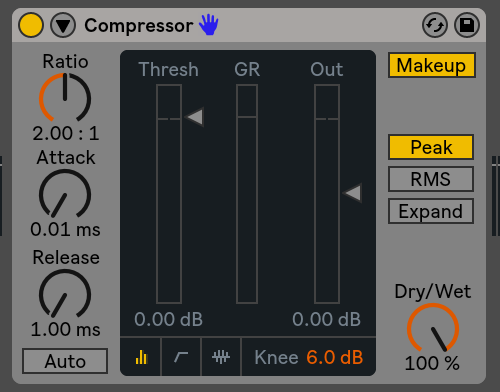
Task: Click the Out level meter bar
Action: [327, 194]
